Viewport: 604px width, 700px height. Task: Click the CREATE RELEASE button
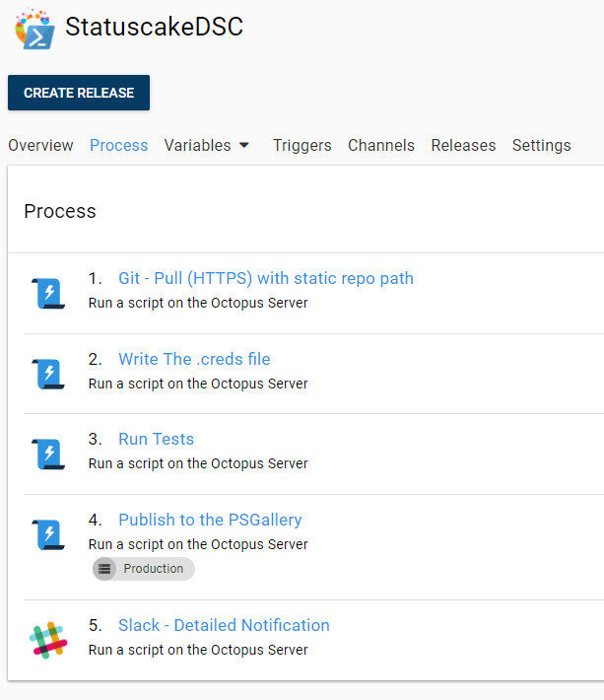coord(79,93)
